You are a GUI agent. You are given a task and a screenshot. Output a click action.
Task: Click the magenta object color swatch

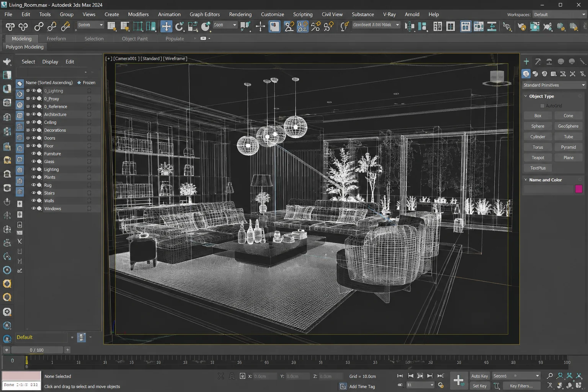578,189
